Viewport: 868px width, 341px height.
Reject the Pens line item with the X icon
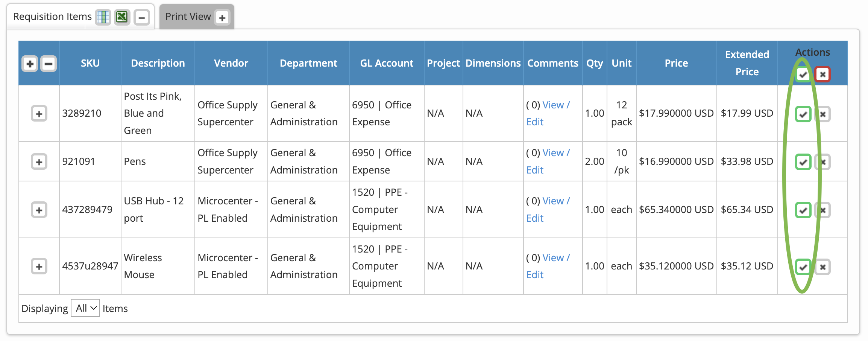click(x=823, y=161)
